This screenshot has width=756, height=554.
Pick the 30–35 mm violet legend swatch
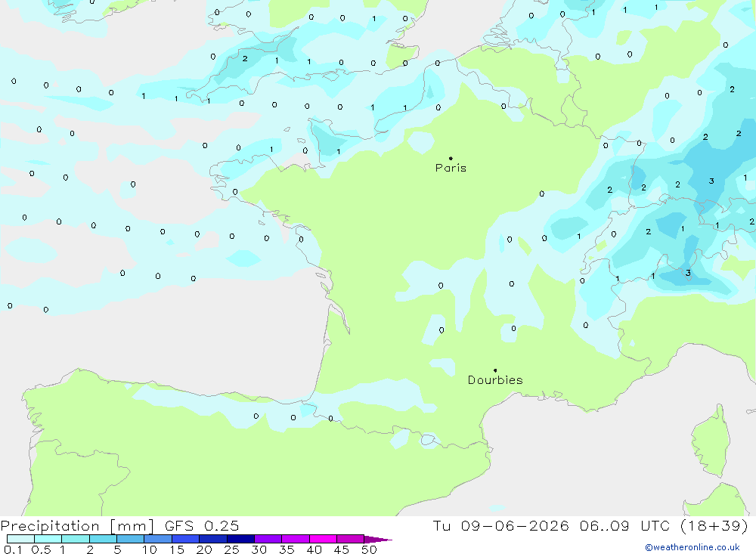[268, 539]
